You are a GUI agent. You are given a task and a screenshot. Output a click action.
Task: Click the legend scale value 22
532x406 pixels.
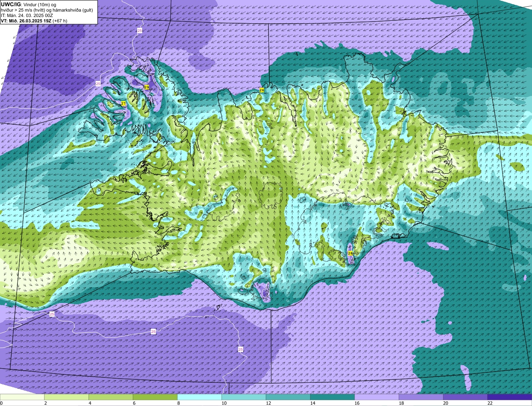pos(490,403)
